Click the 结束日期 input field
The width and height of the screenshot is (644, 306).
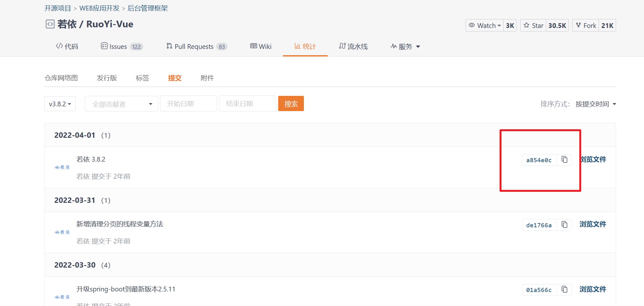coord(248,103)
